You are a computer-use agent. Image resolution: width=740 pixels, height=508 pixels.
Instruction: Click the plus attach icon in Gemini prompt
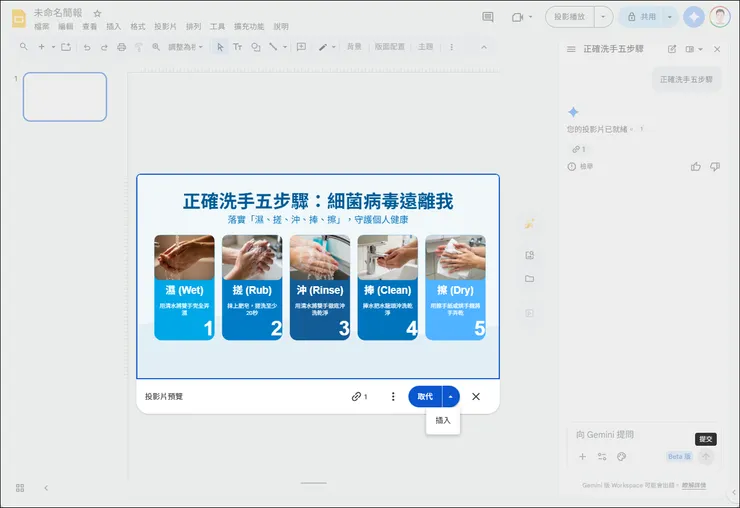(582, 457)
